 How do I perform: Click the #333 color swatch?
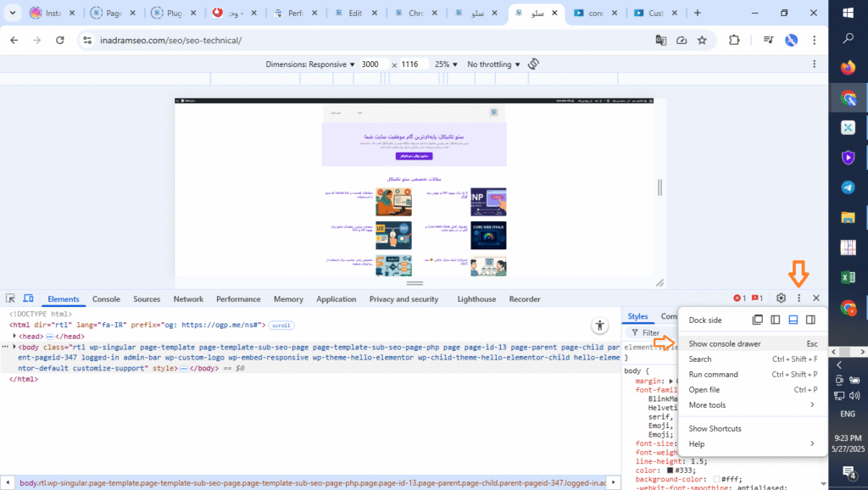(670, 470)
